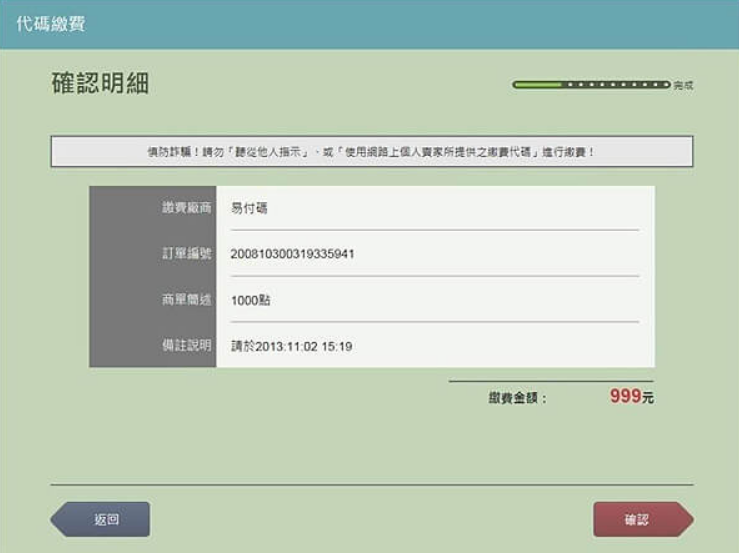Image resolution: width=739 pixels, height=553 pixels.
Task: Select the 2013:11:02 15:19 deadline note
Action: point(291,347)
